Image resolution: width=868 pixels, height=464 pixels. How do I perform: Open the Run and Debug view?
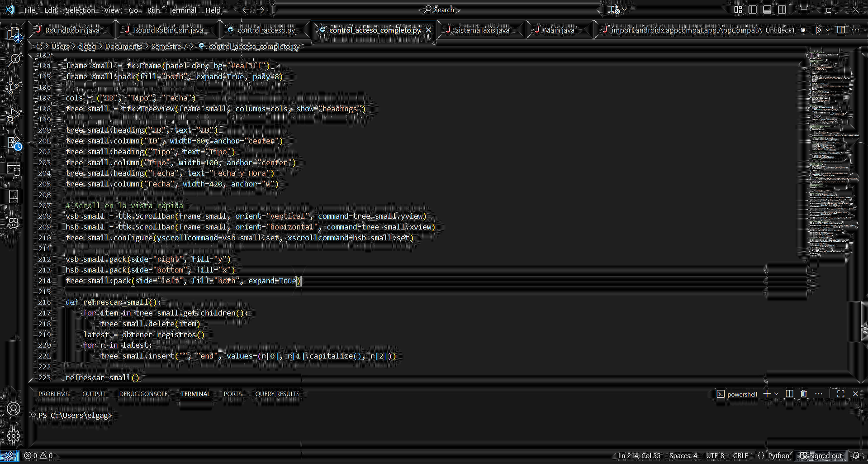(14, 115)
